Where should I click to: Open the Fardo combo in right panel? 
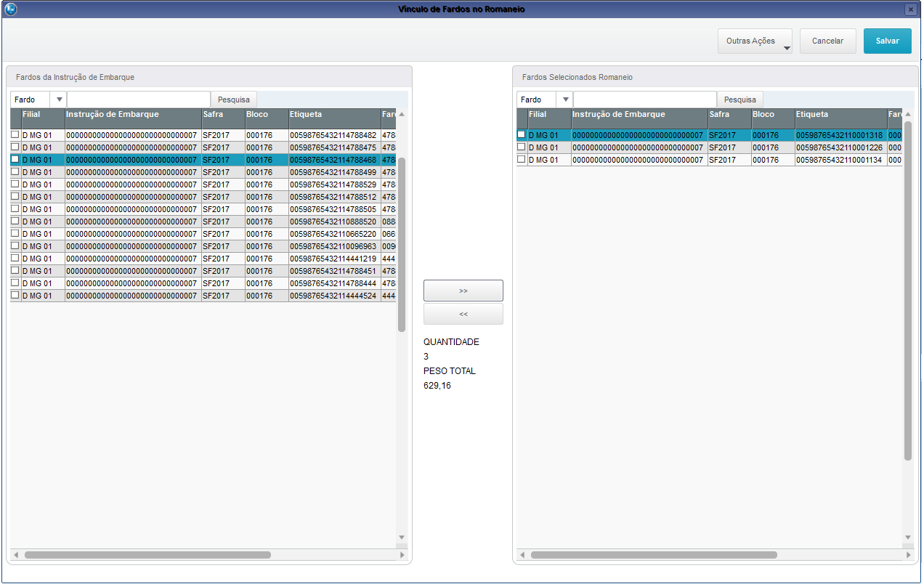[x=544, y=100]
